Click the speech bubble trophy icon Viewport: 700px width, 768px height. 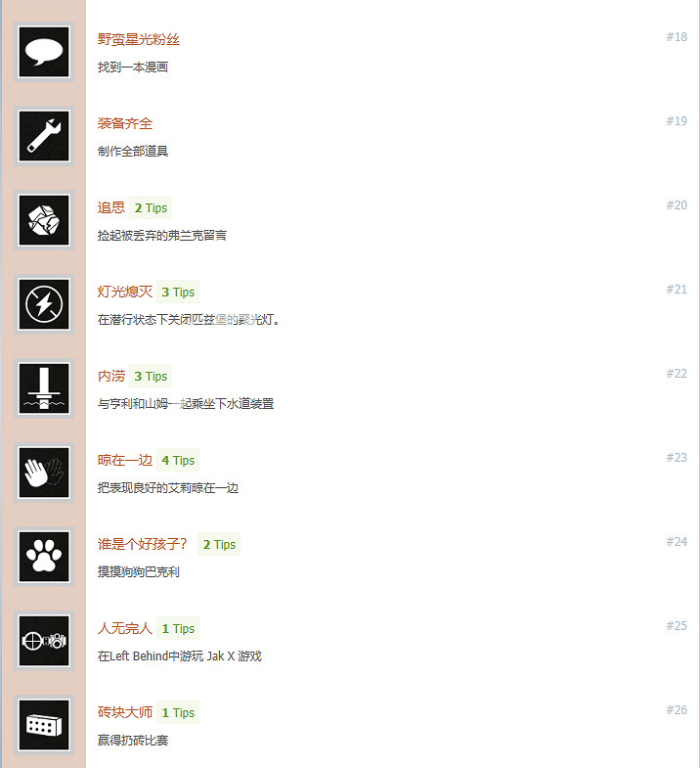(44, 52)
